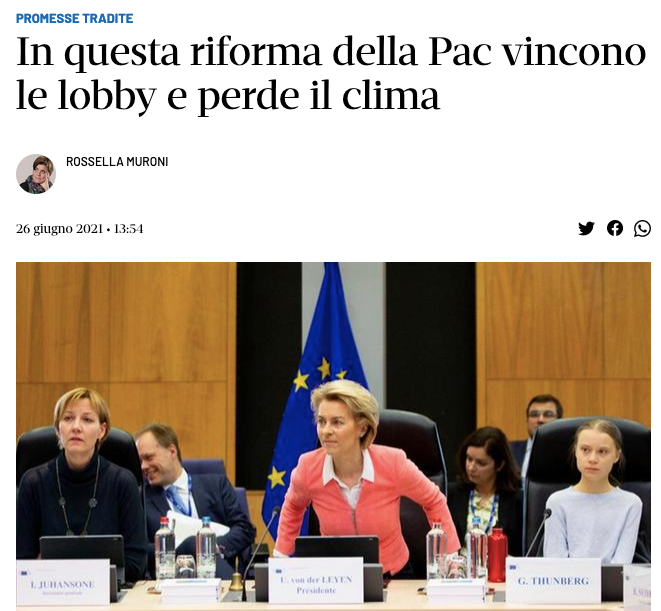The image size is (661, 611).
Task: Open the Rossella Muroni author page link
Action: [x=117, y=161]
